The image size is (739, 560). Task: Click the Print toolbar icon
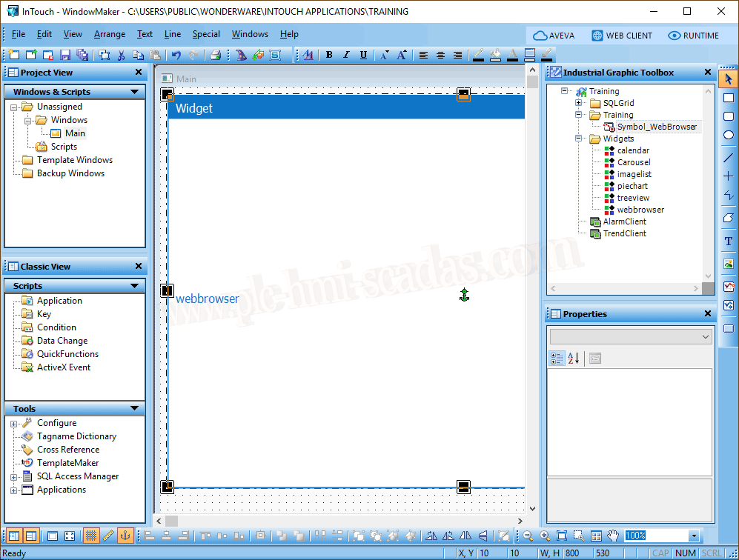[215, 55]
